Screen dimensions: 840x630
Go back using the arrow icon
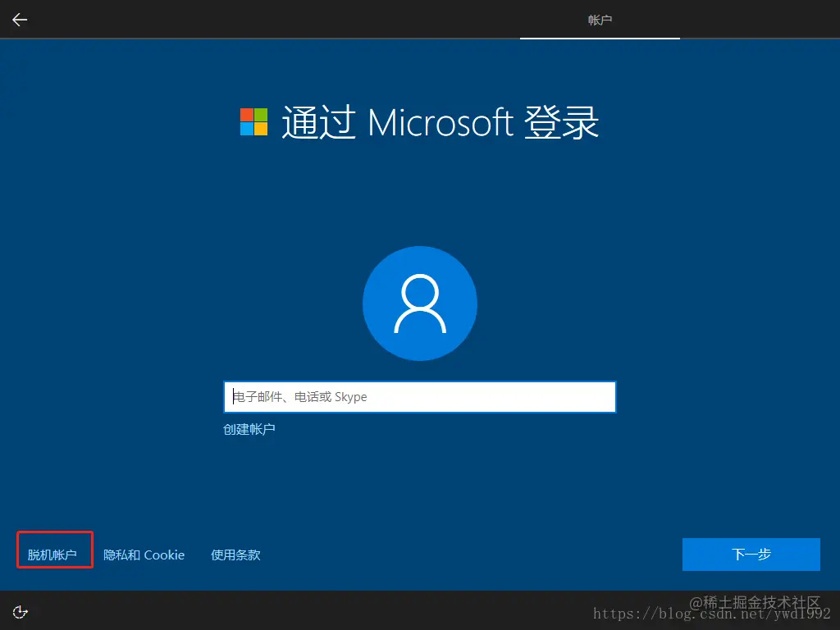pyautogui.click(x=20, y=20)
